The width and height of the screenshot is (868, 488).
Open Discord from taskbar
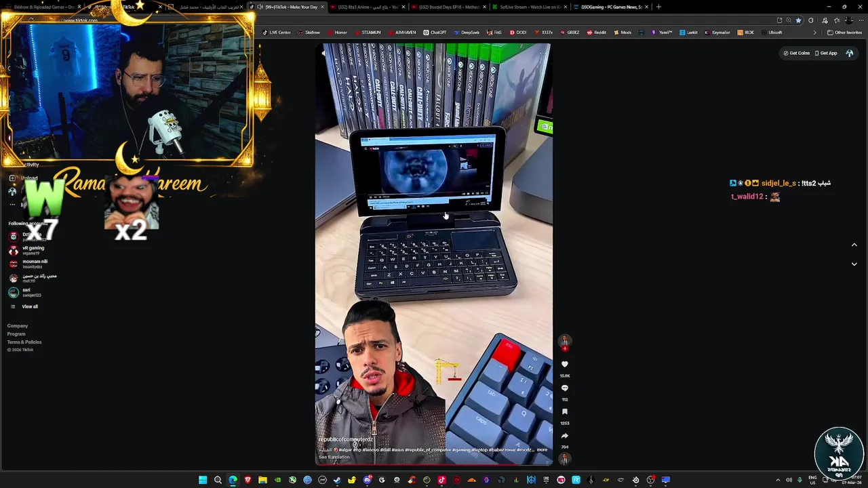click(367, 480)
